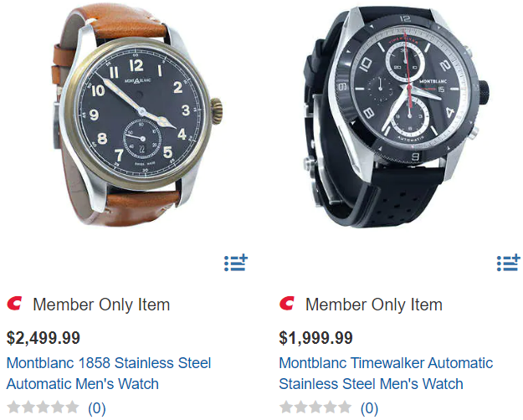Image resolution: width=523 pixels, height=420 pixels.
Task: Click Member Only Item label for Timewalker
Action: tap(374, 305)
